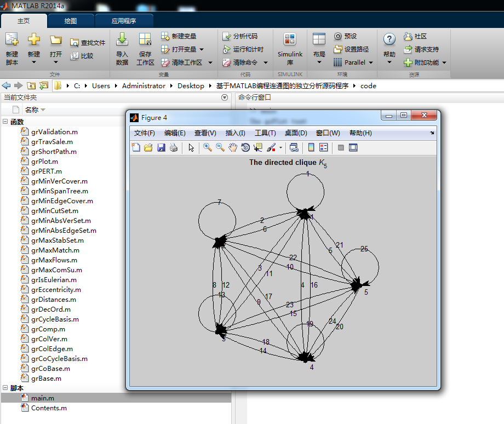This screenshot has width=504, height=424.
Task: Click New Variable (新建变量)
Action: click(179, 36)
